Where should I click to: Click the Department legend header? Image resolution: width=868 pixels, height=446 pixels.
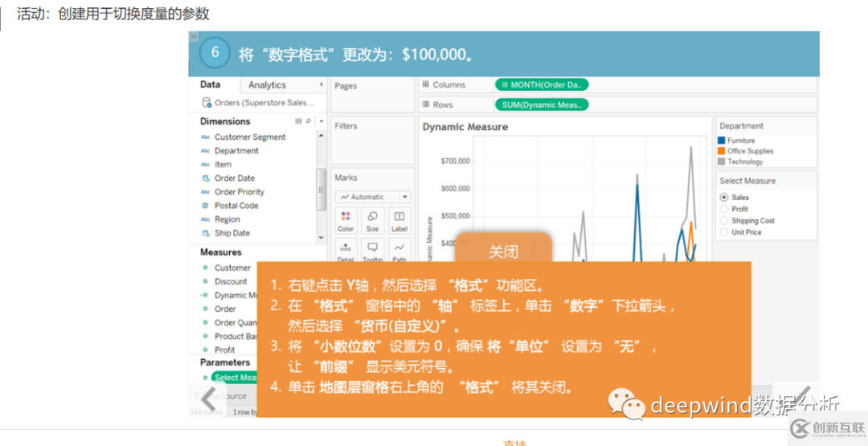click(741, 126)
